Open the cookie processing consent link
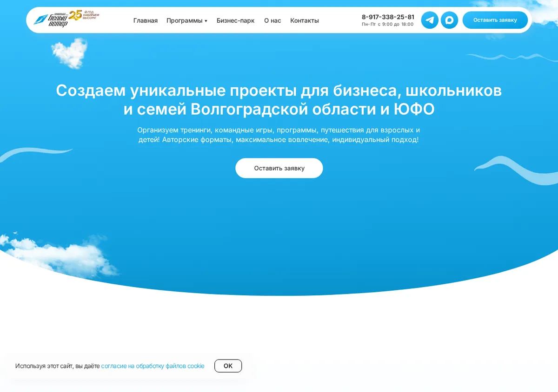The height and width of the screenshot is (392, 558). click(153, 366)
